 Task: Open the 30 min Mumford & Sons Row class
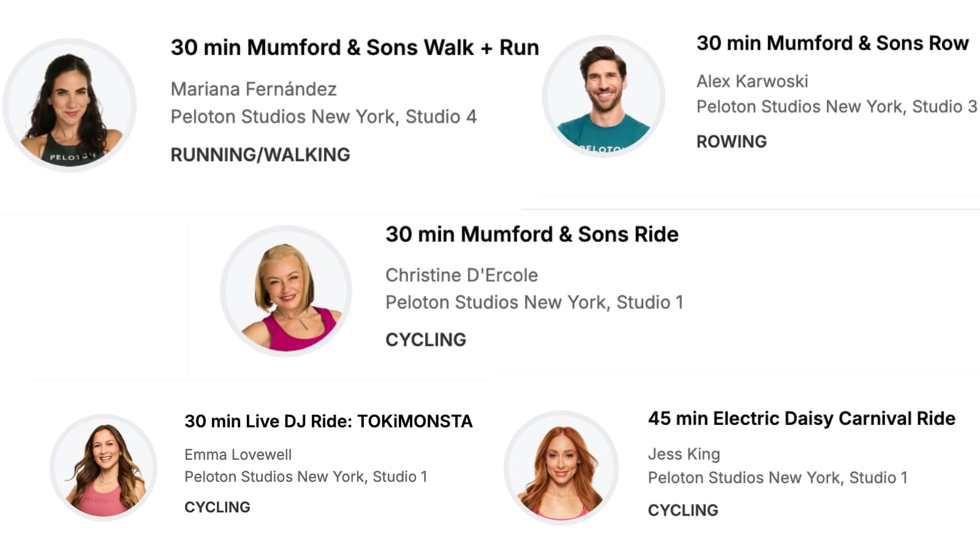pos(832,43)
